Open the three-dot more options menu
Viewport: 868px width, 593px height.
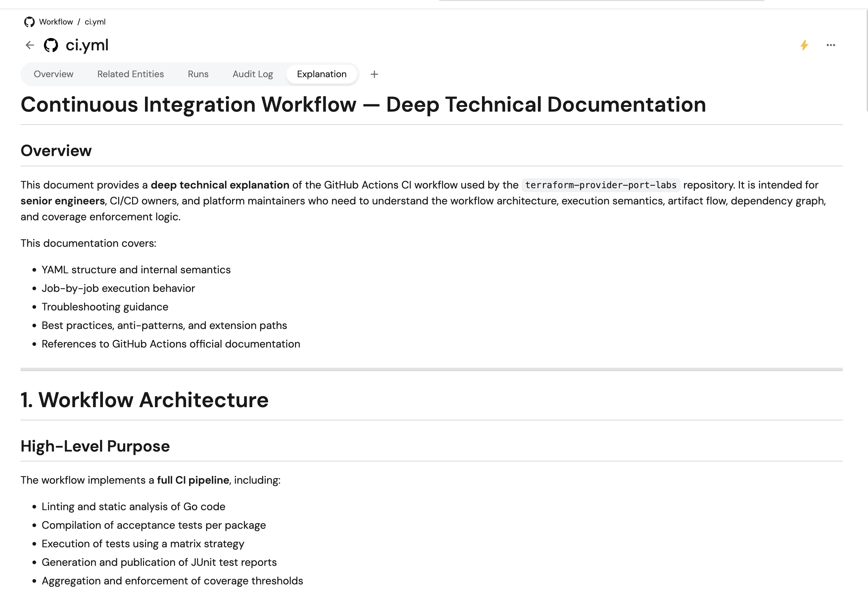tap(831, 45)
